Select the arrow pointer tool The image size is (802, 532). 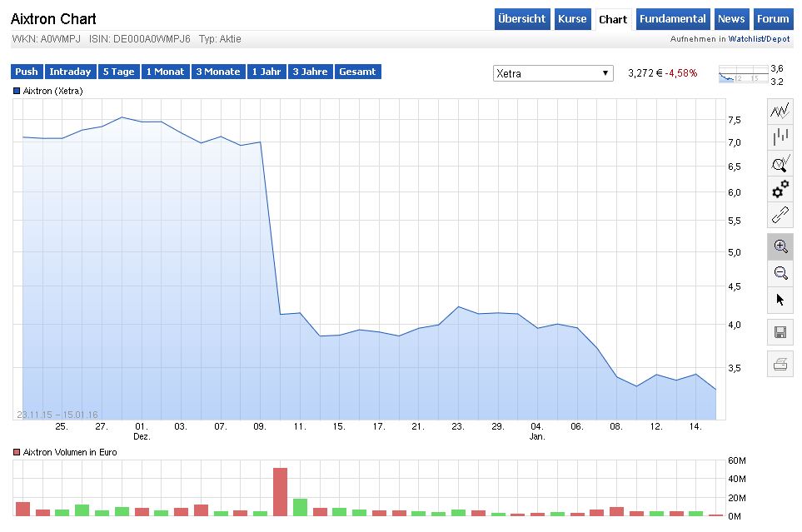tap(780, 300)
